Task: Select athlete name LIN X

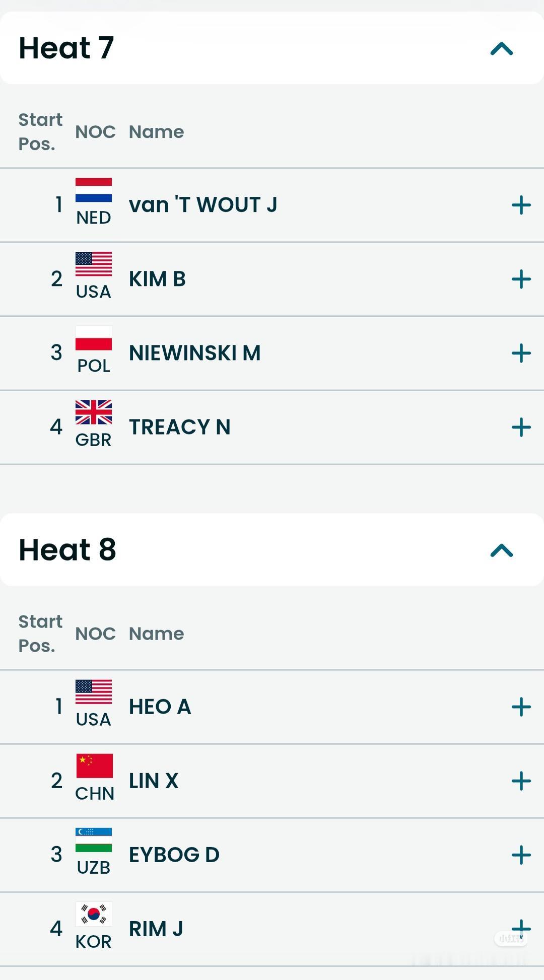Action: (154, 781)
